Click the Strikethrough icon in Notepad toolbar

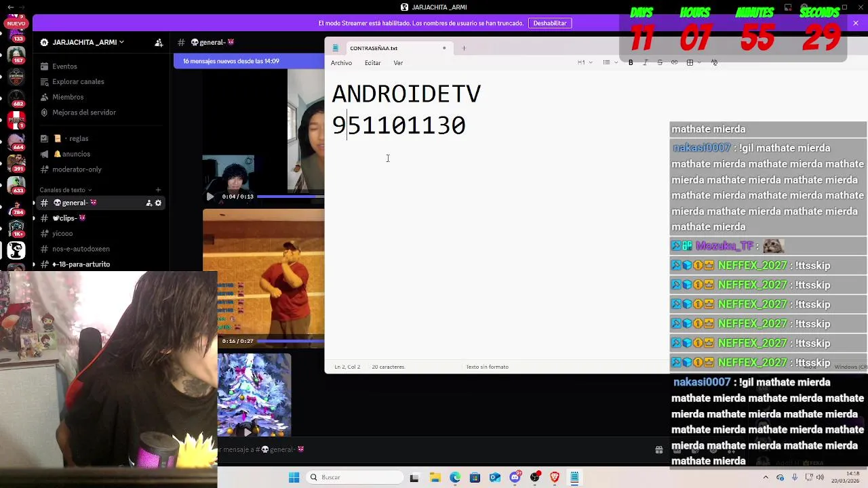coord(660,62)
